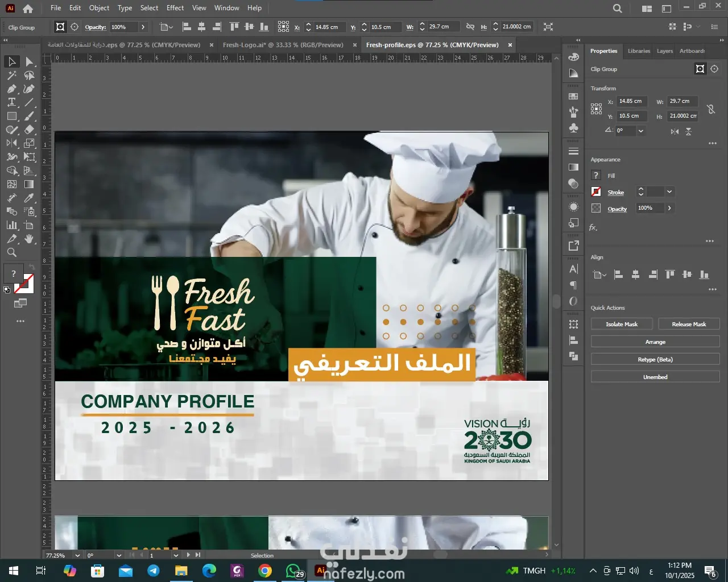This screenshot has width=728, height=582.
Task: Toggle Edit Contents in the Properties panel
Action: pyautogui.click(x=715, y=69)
